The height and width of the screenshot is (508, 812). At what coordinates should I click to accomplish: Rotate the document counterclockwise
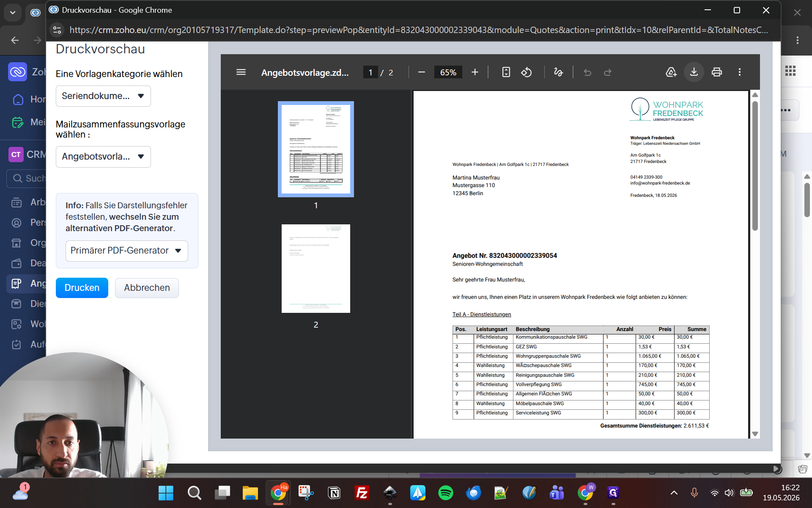click(527, 72)
